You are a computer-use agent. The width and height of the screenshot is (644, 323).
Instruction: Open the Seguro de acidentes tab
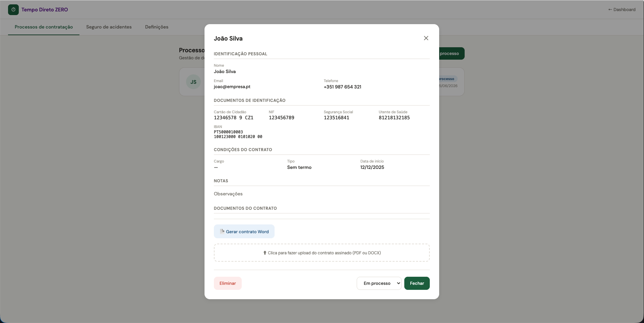109,27
